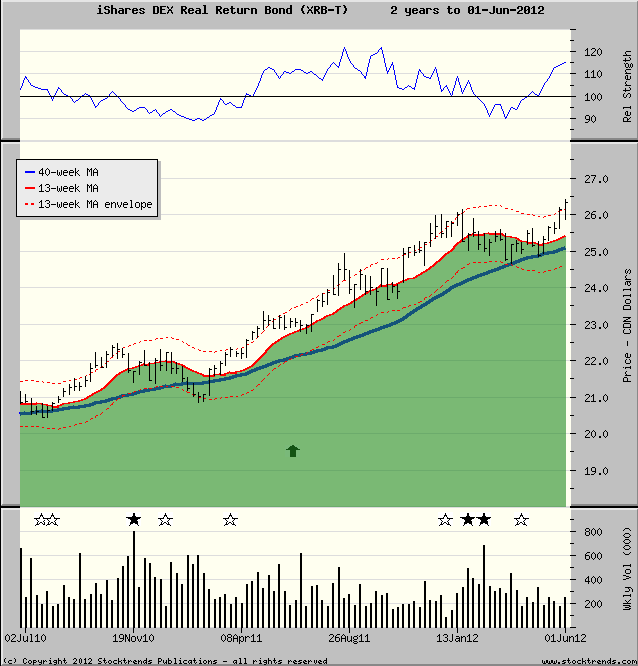Select the lone open star right of 19Nov10 black star
Image resolution: width=638 pixels, height=666 pixels.
tap(165, 519)
